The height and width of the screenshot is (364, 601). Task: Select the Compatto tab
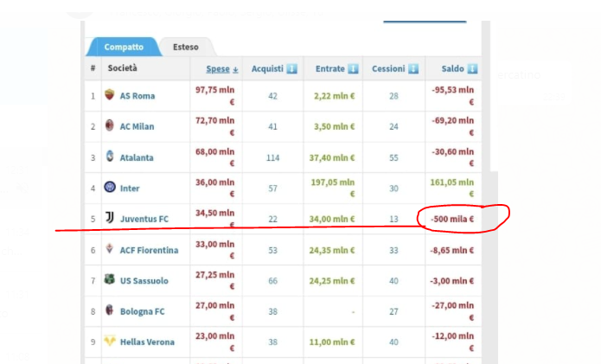(124, 47)
